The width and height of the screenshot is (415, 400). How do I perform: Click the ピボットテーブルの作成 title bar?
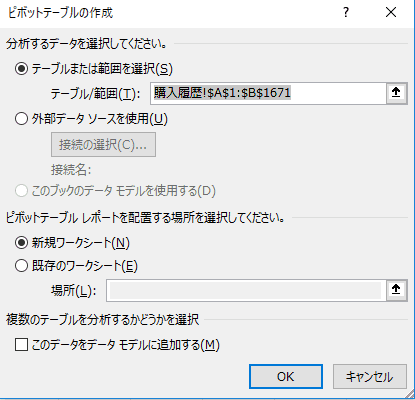point(167,13)
